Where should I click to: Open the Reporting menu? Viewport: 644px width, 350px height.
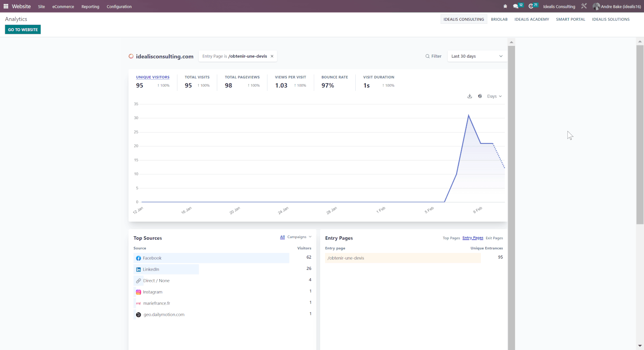coord(90,6)
